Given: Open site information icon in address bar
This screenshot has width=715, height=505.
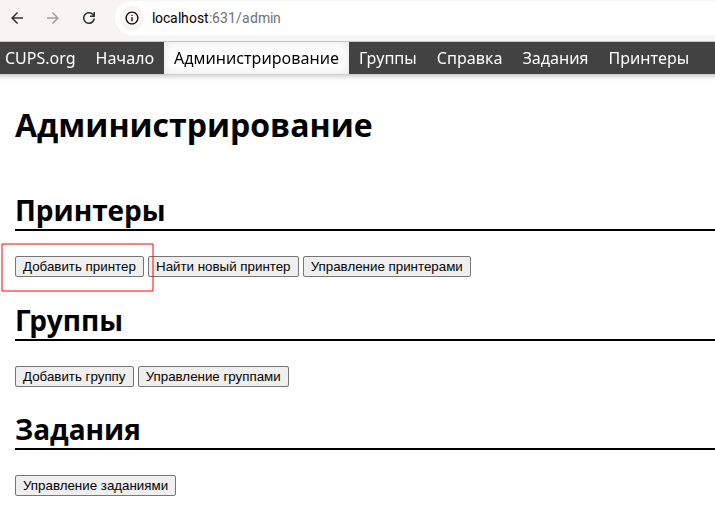Looking at the screenshot, I should tap(132, 18).
